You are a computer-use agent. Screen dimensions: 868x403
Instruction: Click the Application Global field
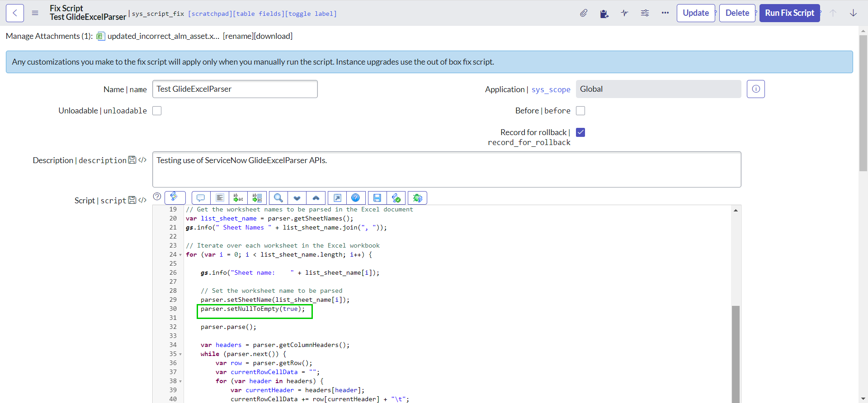[x=658, y=89]
